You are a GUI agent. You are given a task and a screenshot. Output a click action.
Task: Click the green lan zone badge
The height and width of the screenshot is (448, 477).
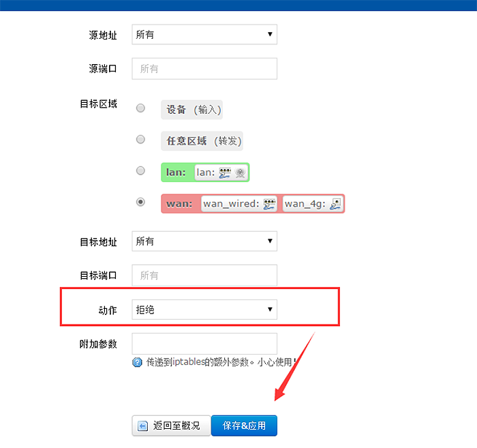tap(176, 173)
